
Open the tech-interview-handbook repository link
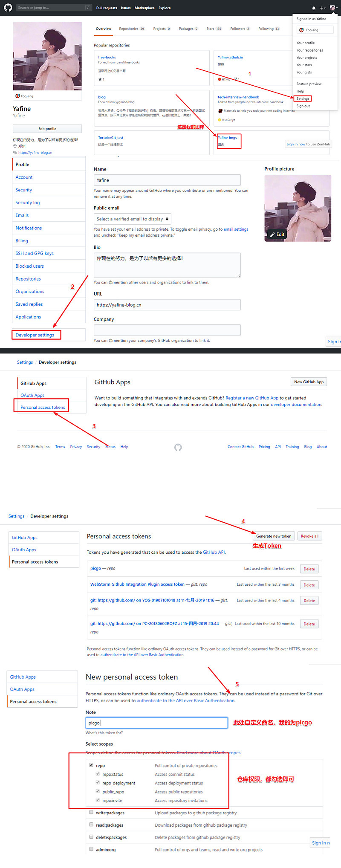[238, 97]
